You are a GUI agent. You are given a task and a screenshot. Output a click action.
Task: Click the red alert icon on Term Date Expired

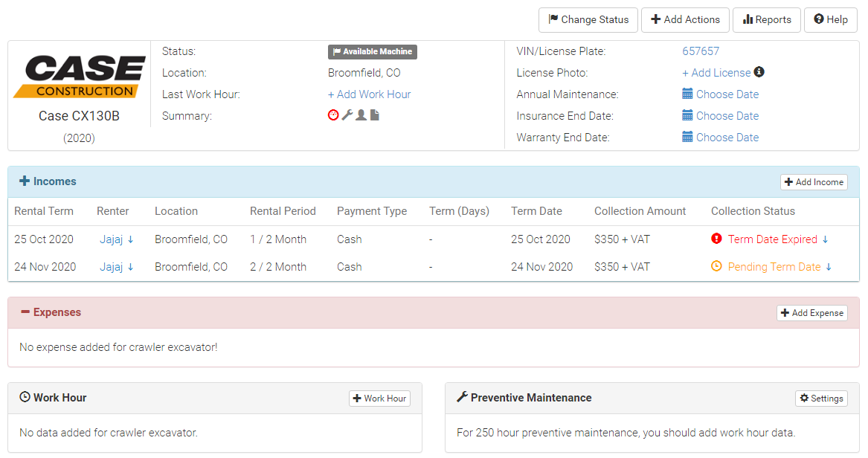[x=716, y=239]
